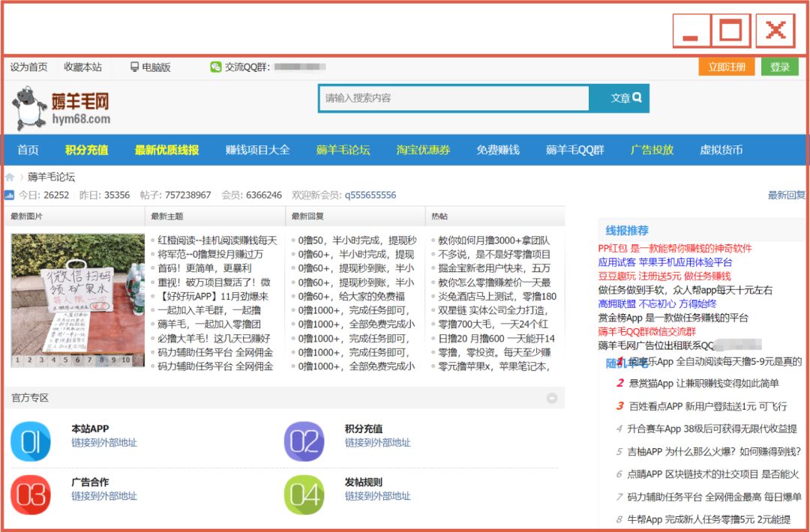Click the monitor icon next to 电脑版

click(136, 66)
